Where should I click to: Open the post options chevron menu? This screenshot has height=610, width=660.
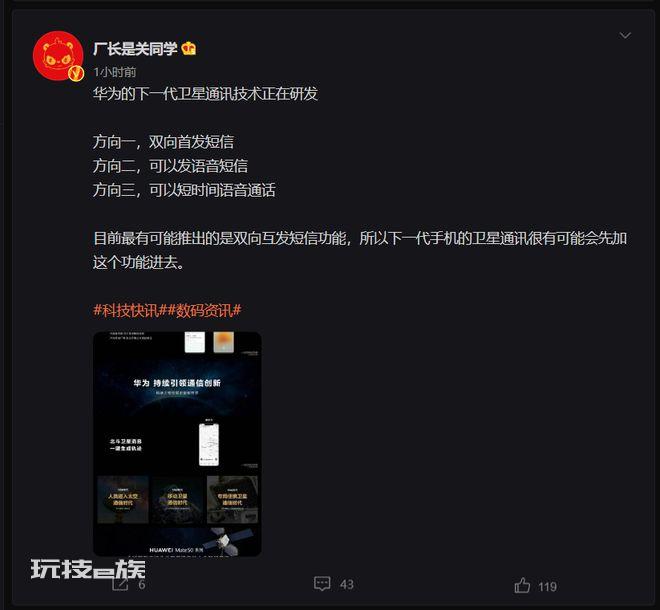625,35
